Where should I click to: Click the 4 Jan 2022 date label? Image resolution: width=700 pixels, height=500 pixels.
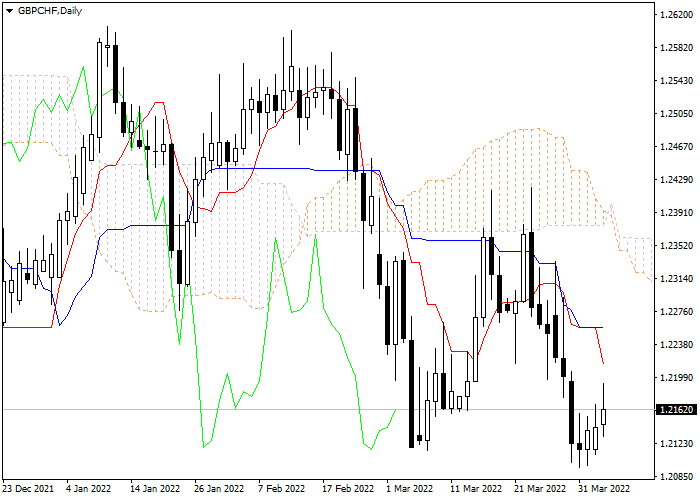coord(88,488)
